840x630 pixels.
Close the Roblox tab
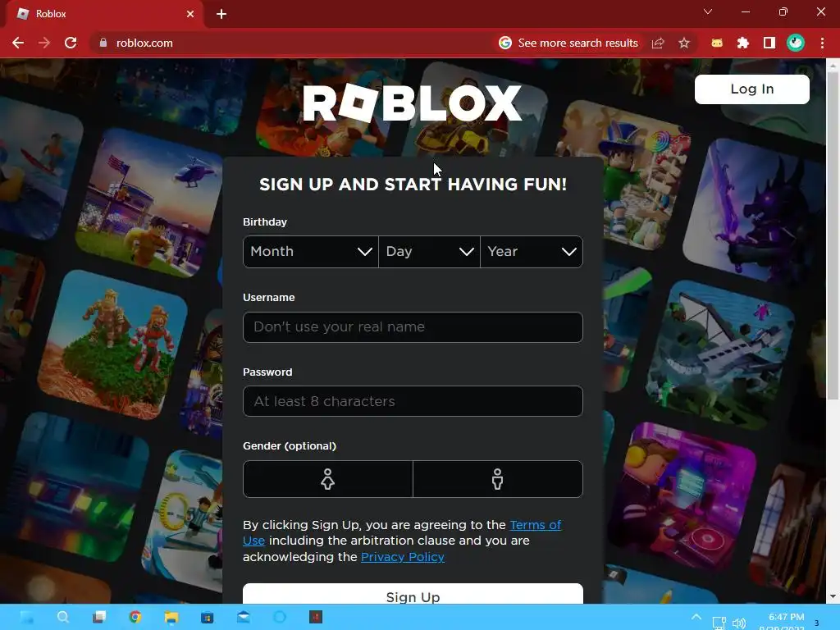[190, 14]
